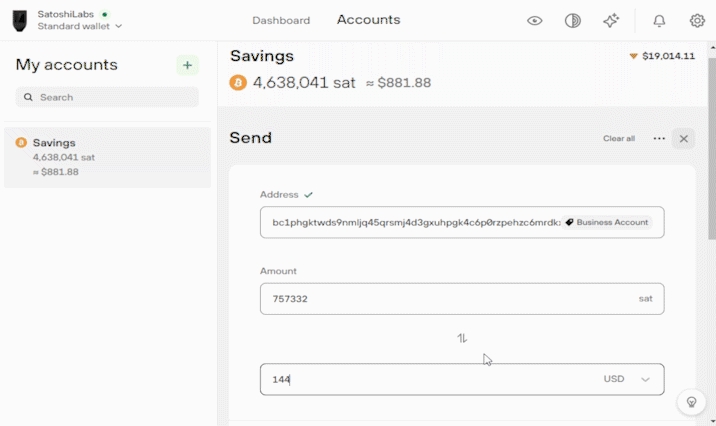Open Send form three-dots menu
The width and height of the screenshot is (716, 426).
click(659, 139)
